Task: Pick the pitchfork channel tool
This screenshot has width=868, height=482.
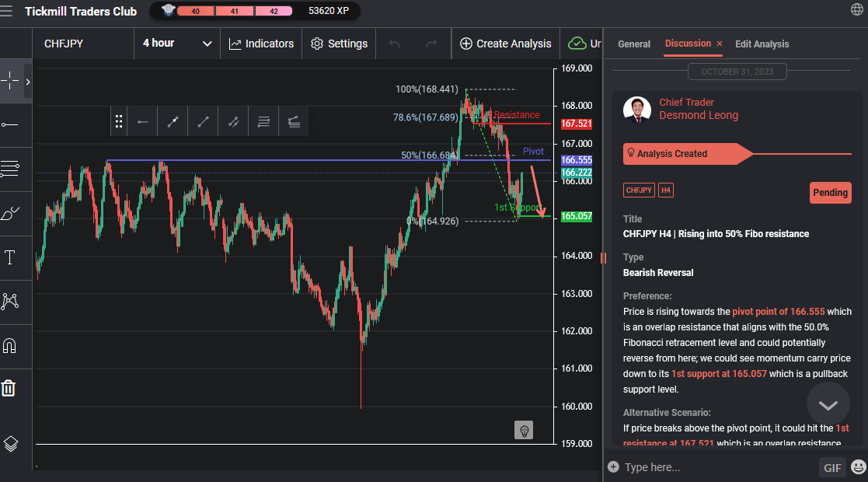Action: 294,121
